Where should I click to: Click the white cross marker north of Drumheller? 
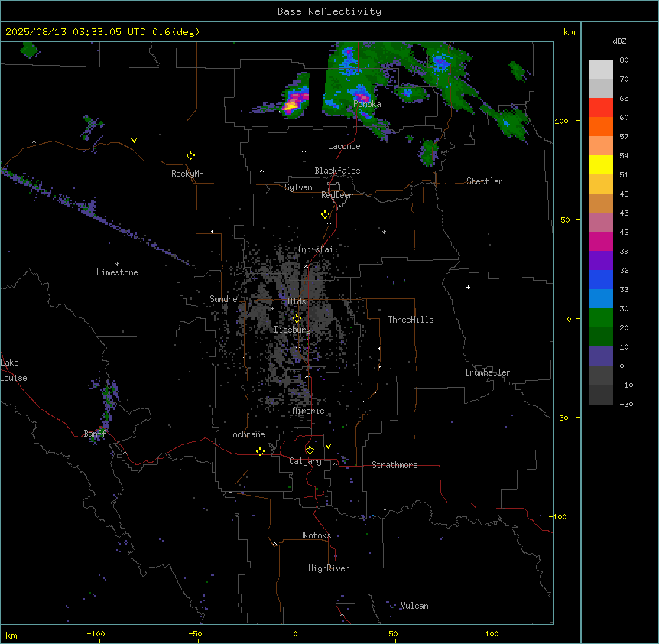pyautogui.click(x=468, y=287)
